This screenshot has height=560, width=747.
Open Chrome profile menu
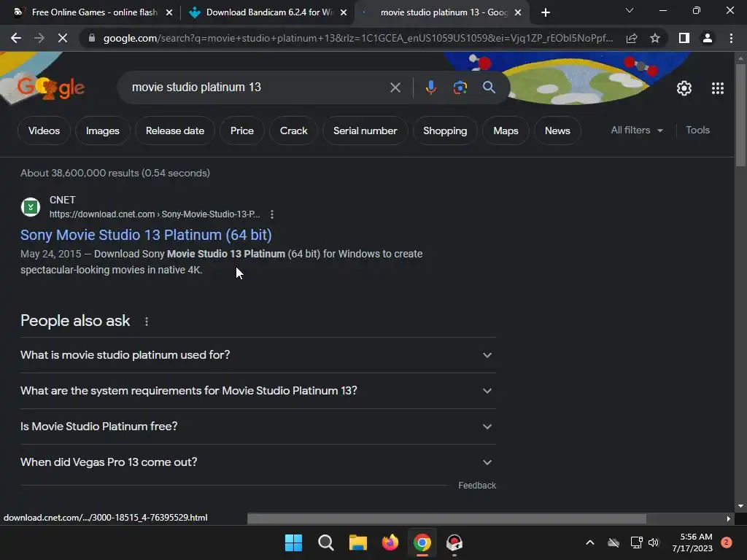[708, 38]
